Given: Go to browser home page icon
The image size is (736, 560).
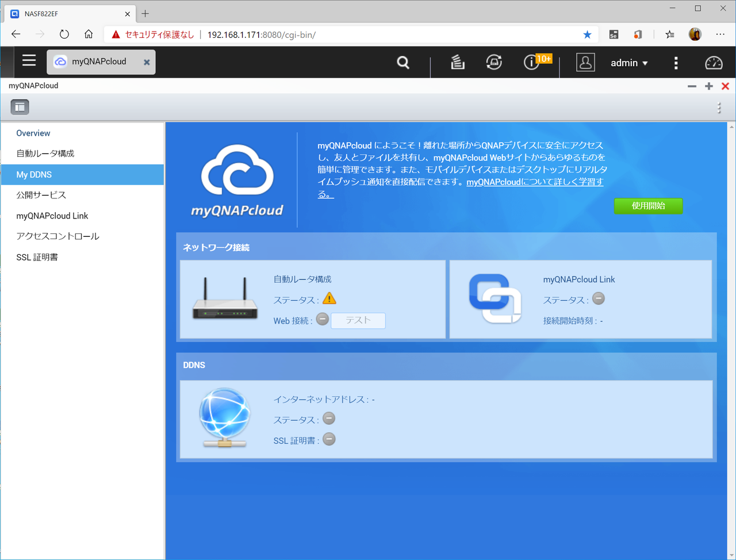Looking at the screenshot, I should pos(89,34).
